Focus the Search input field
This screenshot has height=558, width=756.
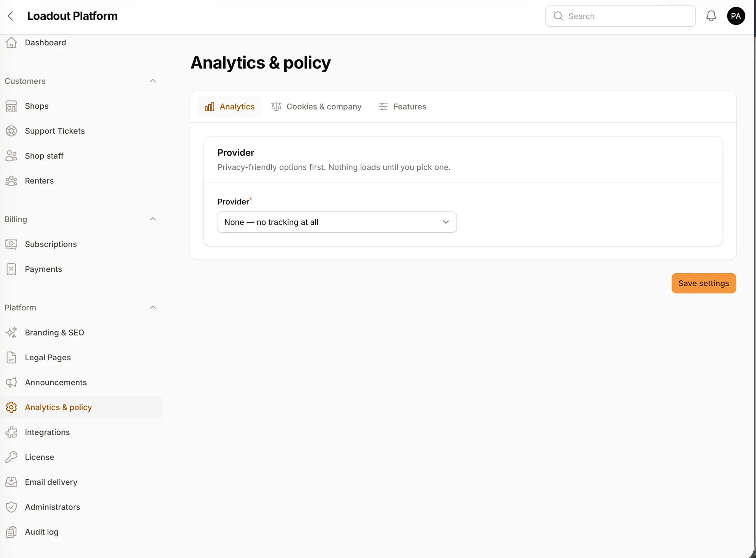click(x=621, y=16)
